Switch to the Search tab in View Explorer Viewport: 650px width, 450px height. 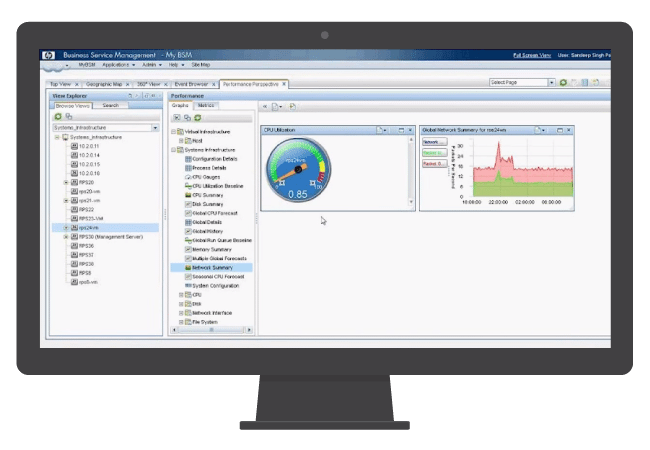point(111,106)
